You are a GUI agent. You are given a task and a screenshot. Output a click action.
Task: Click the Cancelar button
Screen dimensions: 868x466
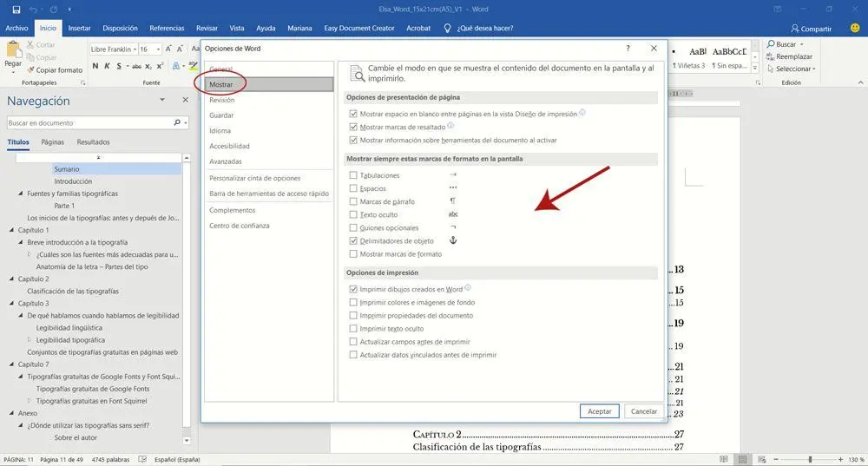pyautogui.click(x=643, y=411)
